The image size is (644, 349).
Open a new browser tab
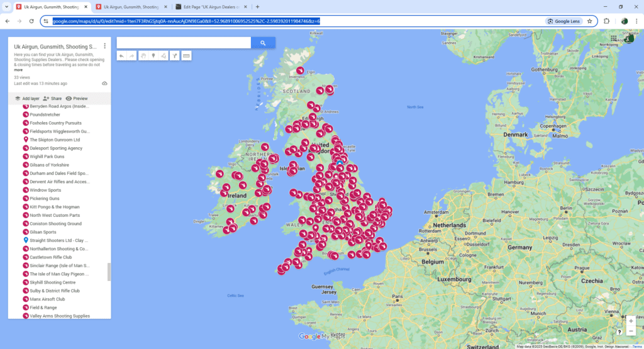pos(257,7)
